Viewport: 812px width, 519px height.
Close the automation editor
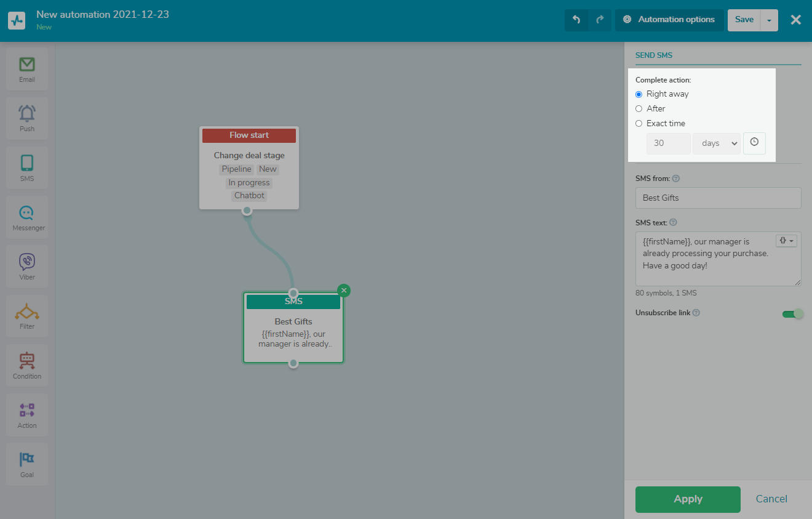tap(795, 20)
